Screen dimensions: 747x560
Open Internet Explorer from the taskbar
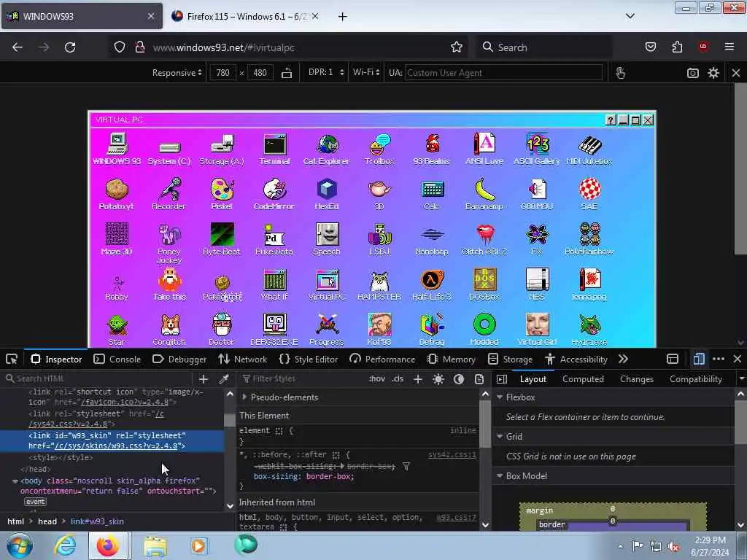coord(65,545)
